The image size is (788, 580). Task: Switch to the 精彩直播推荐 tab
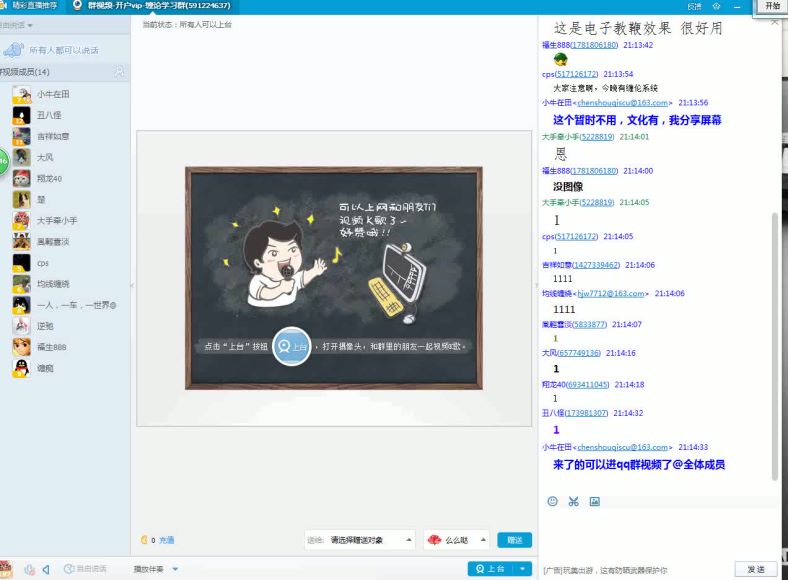(x=32, y=5)
